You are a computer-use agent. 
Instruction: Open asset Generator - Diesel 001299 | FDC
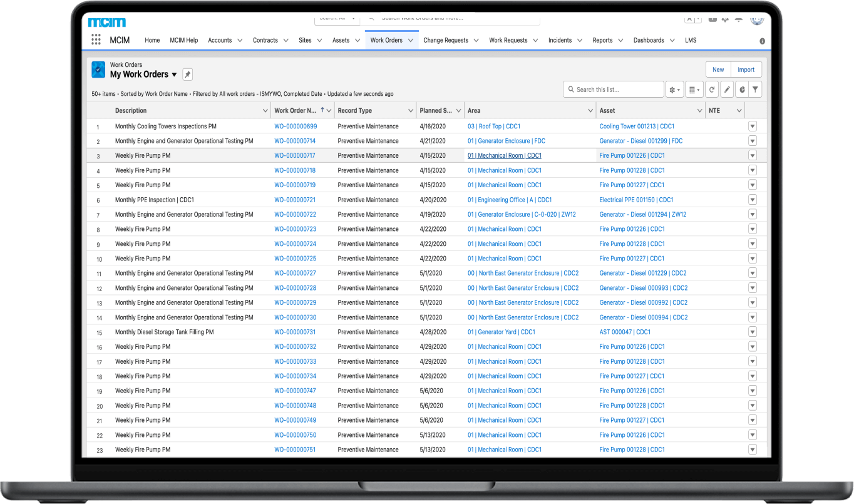click(640, 141)
